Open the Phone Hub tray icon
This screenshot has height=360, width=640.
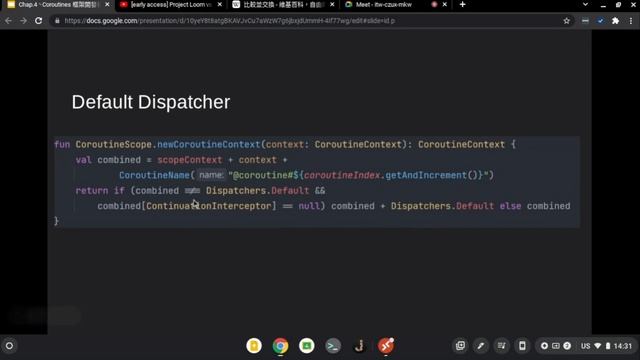click(522, 346)
